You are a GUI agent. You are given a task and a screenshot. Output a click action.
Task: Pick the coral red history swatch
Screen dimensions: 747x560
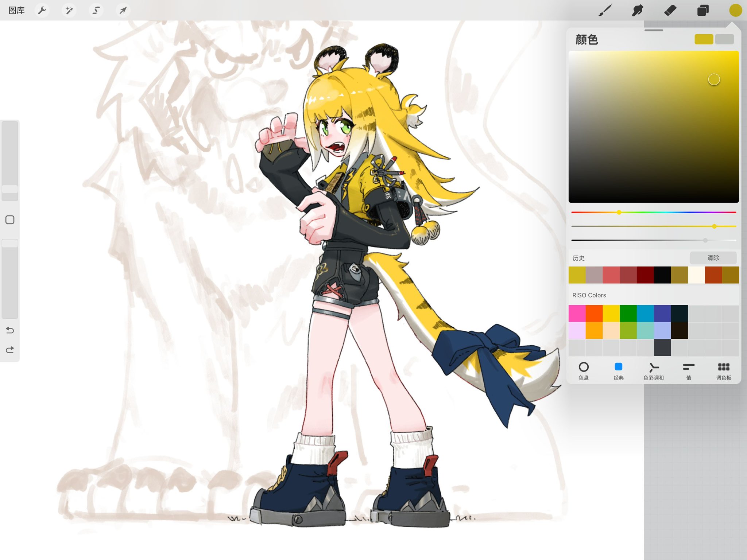(611, 275)
